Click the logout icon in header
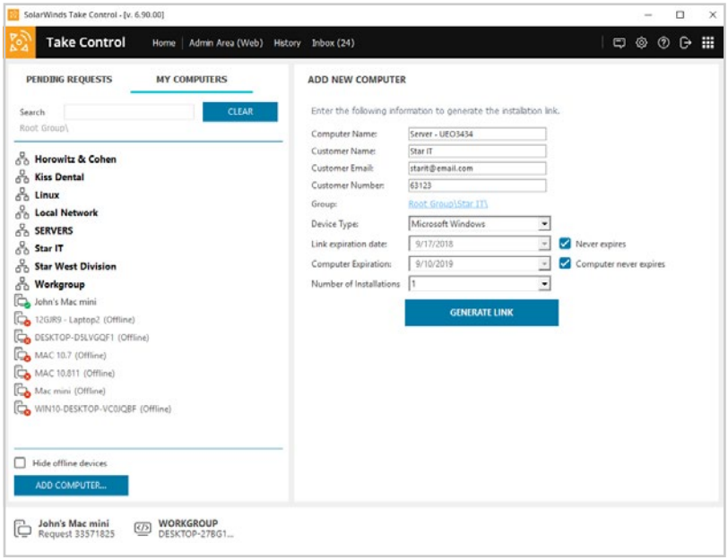This screenshot has width=728, height=560. point(685,43)
